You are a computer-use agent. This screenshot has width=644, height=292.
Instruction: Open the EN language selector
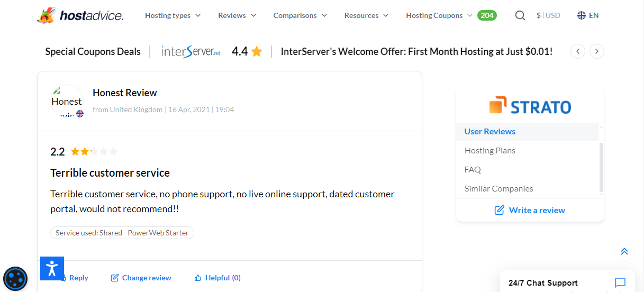588,15
